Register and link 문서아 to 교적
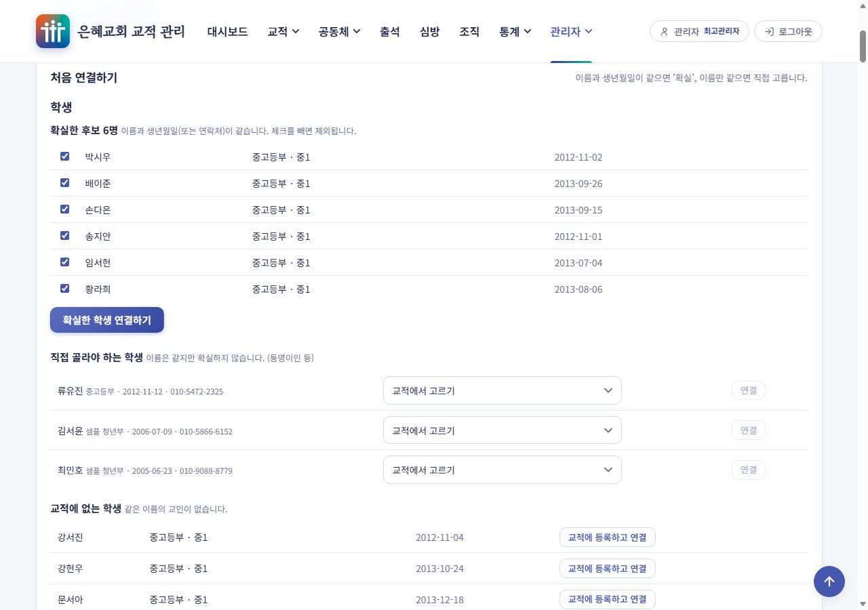 (x=608, y=599)
